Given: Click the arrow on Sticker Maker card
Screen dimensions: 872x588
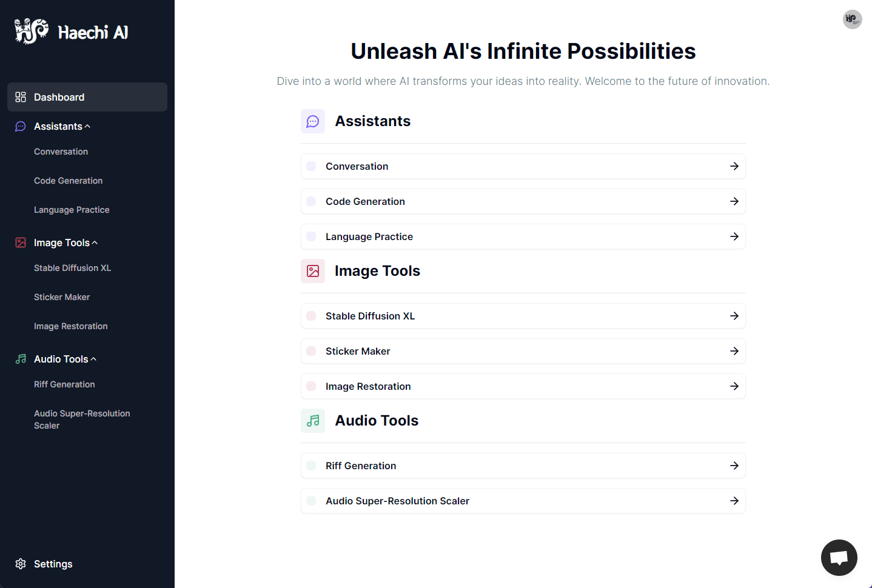Looking at the screenshot, I should coord(734,351).
